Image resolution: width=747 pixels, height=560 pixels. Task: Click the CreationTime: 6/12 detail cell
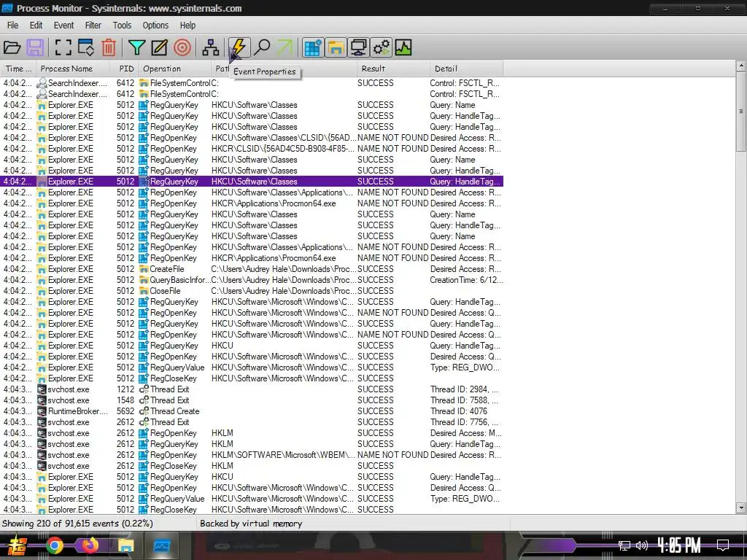[466, 280]
